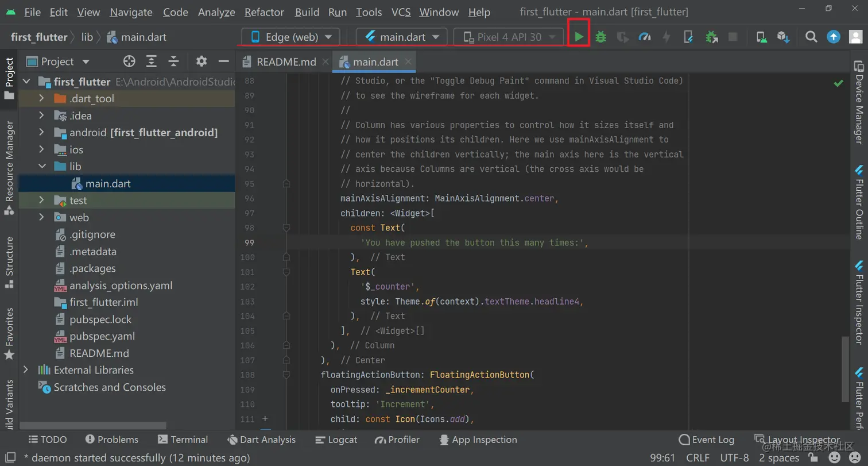The image size is (868, 466).
Task: Select opened file target icon in Project panel
Action: coord(129,61)
